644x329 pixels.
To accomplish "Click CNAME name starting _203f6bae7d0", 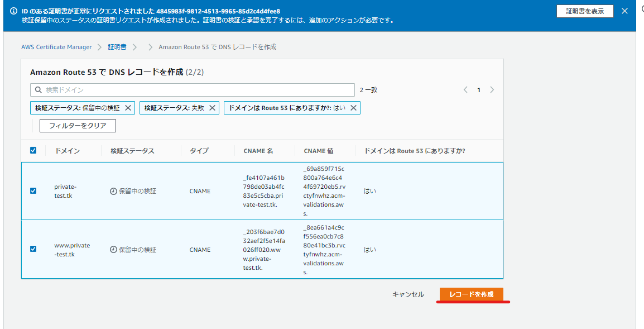I will coord(263,250).
